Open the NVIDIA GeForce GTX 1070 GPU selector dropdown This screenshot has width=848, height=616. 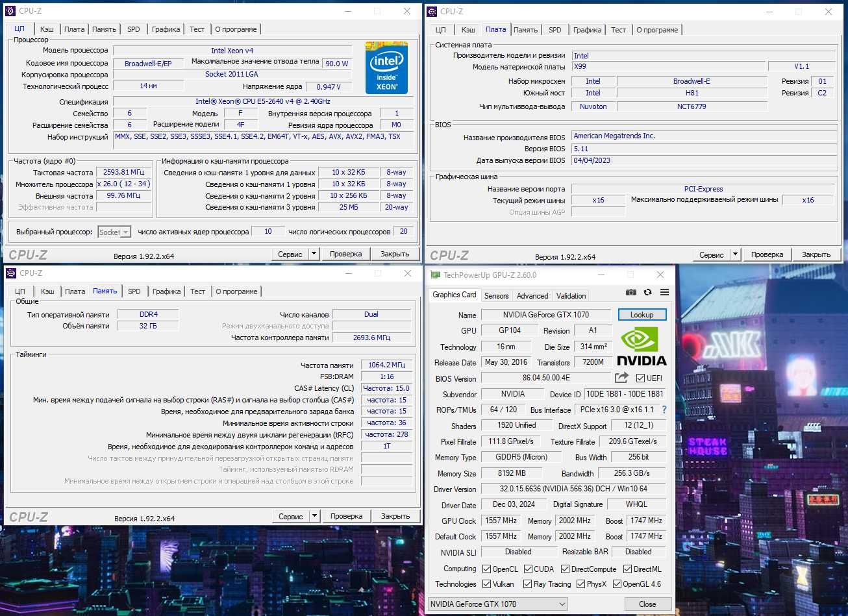[497, 604]
